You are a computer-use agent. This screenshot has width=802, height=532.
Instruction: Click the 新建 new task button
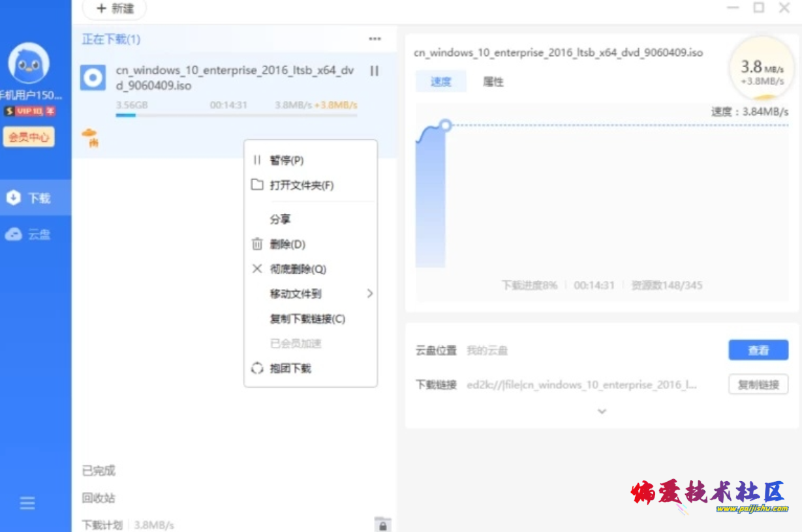(x=114, y=9)
